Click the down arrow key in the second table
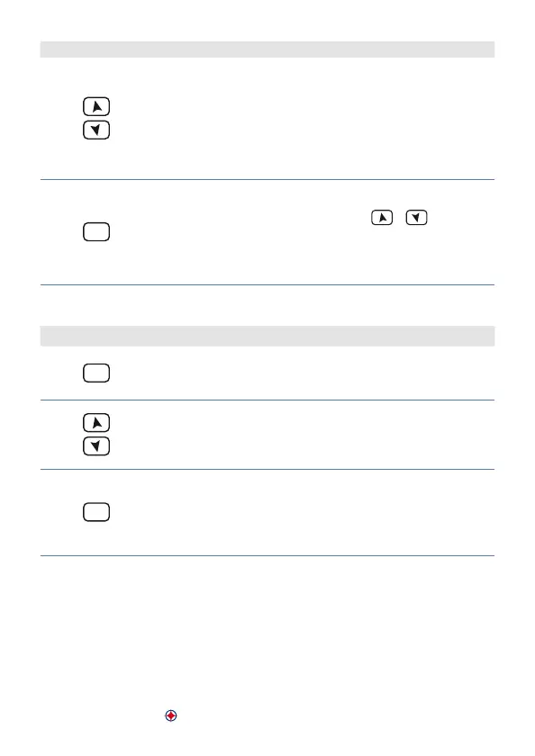 tap(96, 446)
